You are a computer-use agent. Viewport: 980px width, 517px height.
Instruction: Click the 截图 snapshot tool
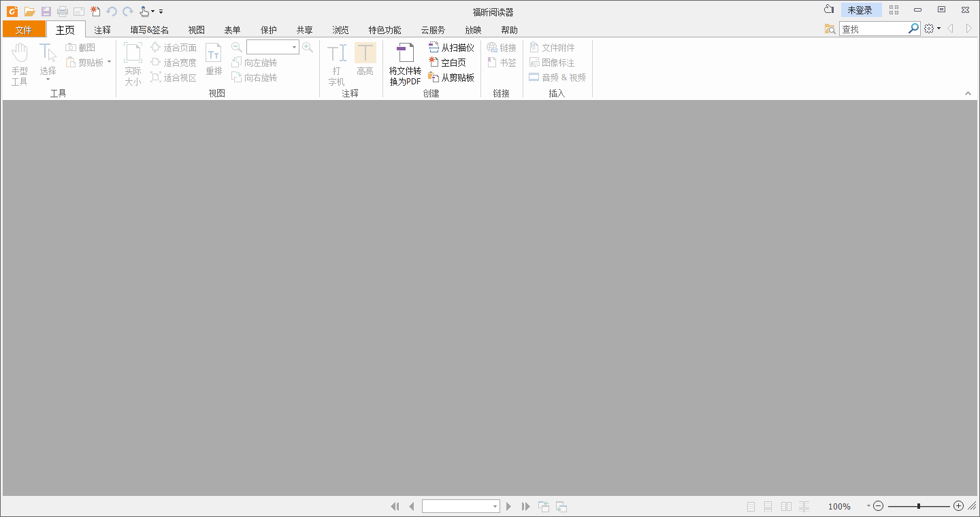(80, 48)
